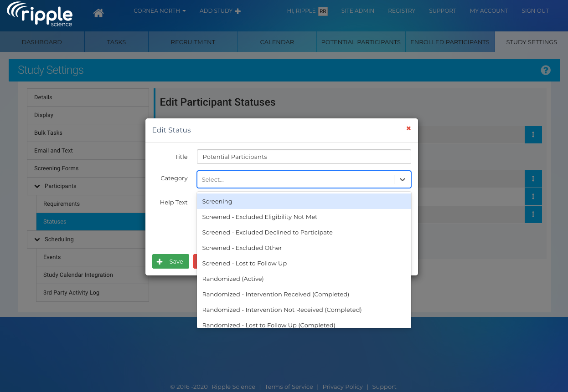
Task: Click the Ripple Science logo
Action: point(40,14)
